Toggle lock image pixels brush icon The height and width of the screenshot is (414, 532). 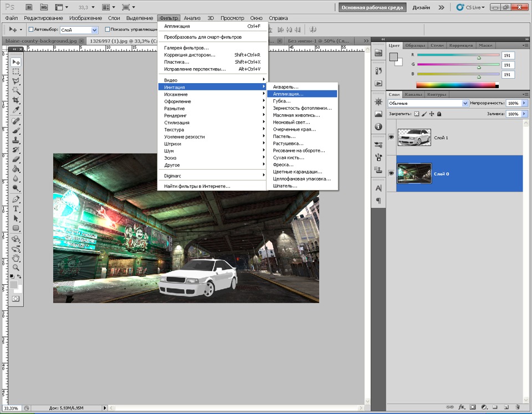point(424,114)
